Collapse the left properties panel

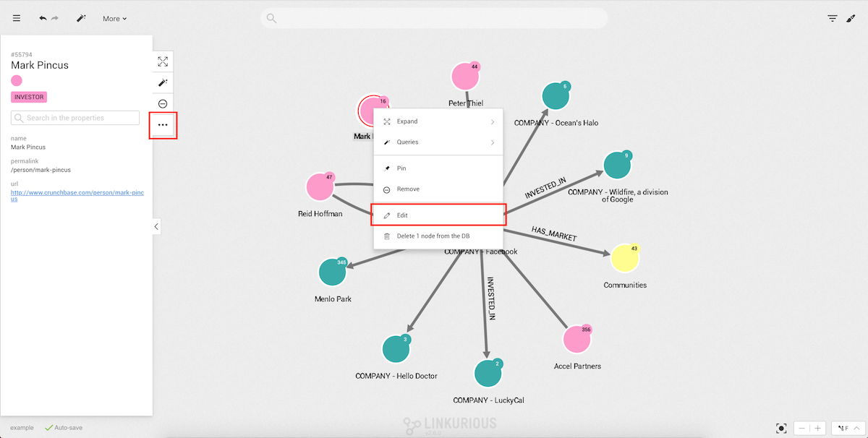coord(156,227)
